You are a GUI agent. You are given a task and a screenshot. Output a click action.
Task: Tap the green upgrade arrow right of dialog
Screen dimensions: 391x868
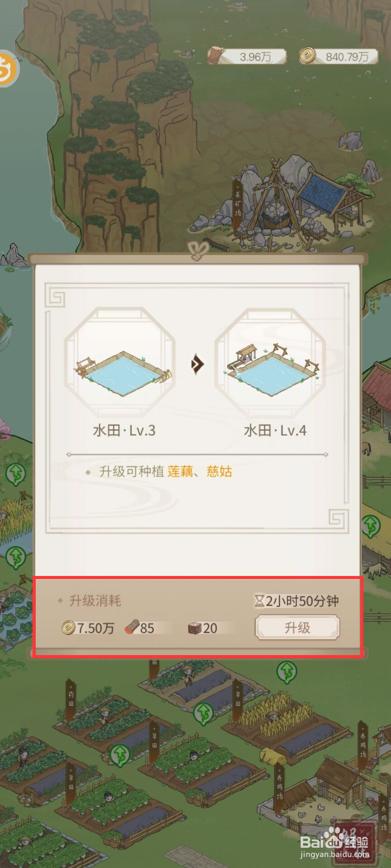[371, 526]
